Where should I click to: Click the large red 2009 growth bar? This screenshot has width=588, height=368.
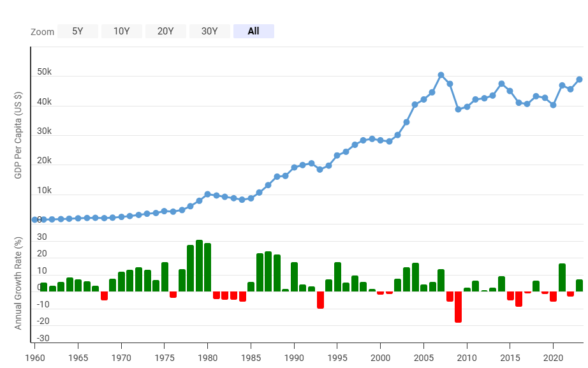459,307
